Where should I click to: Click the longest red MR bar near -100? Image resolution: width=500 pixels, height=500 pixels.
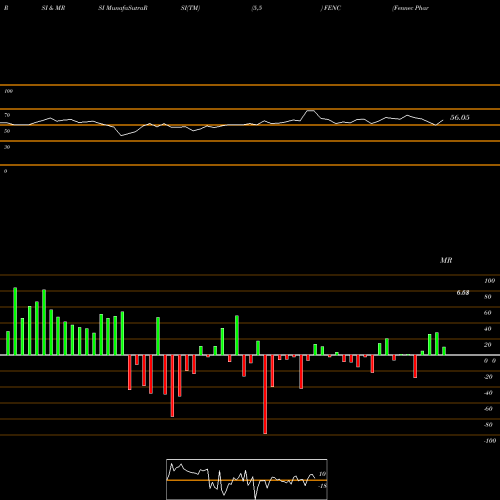265,394
